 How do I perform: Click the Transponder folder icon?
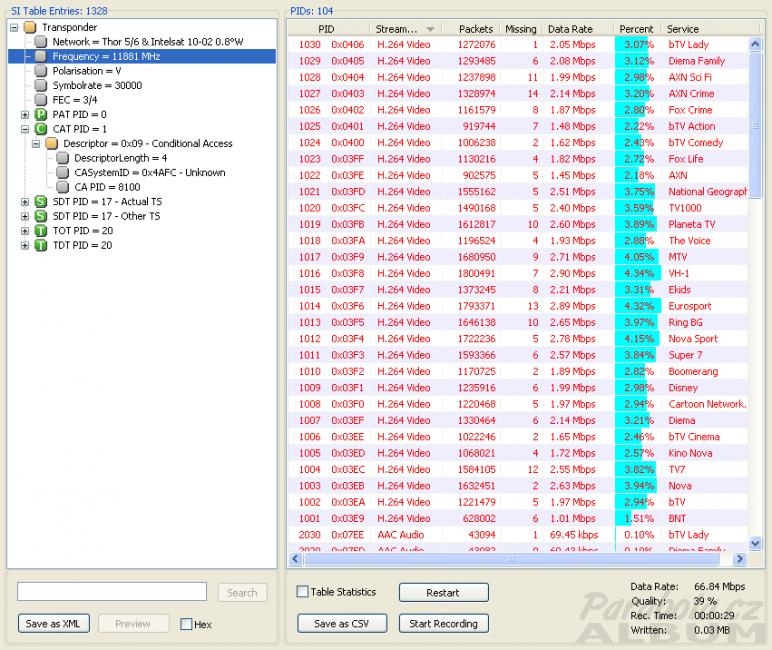(30, 27)
